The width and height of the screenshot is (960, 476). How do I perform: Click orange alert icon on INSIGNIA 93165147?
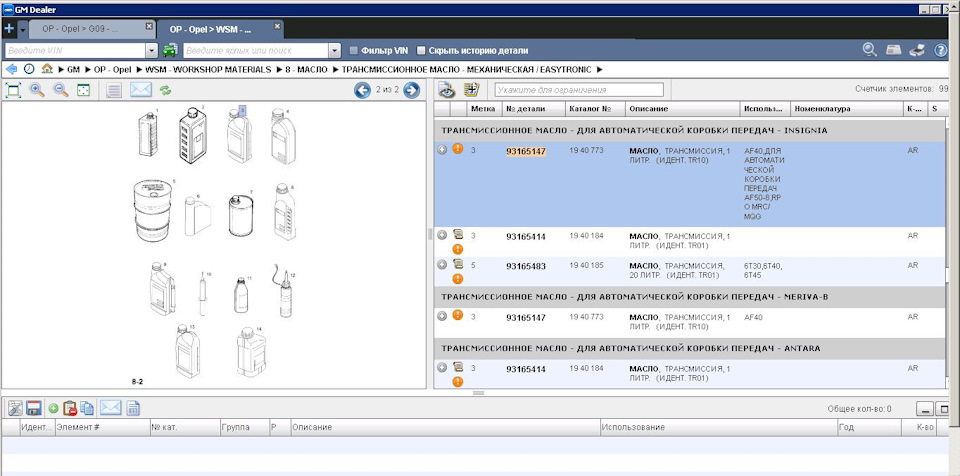tap(457, 148)
